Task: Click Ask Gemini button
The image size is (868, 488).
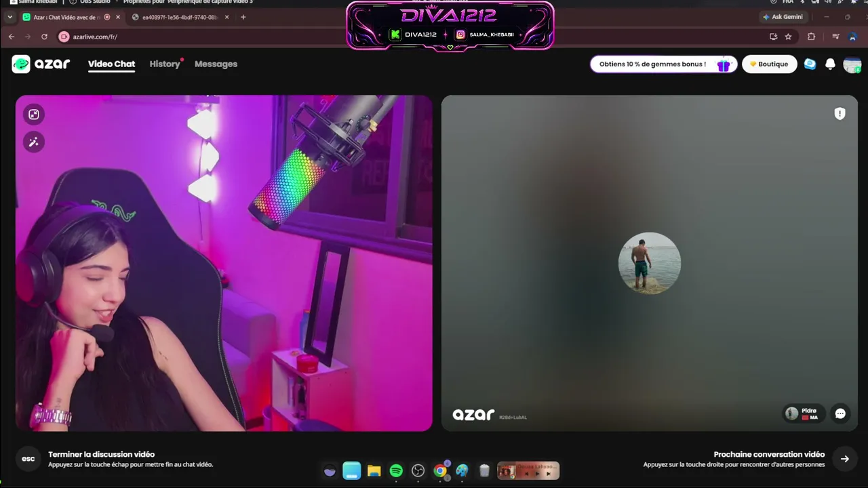Action: pos(783,17)
